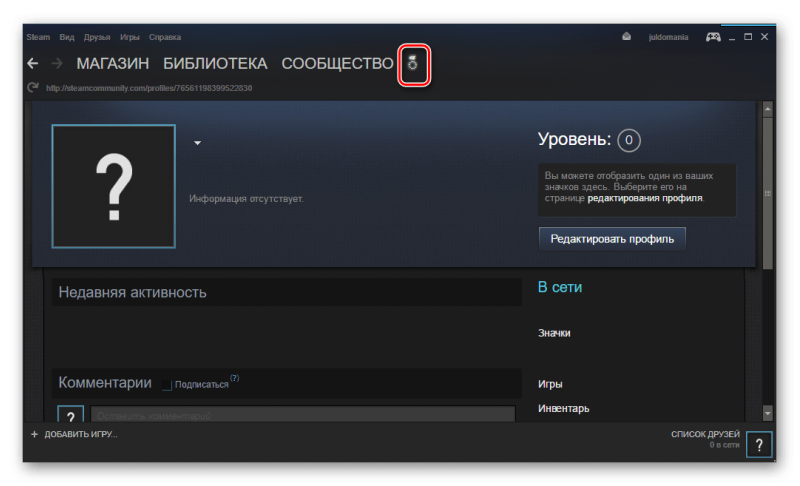Maximize the Steam window

[747, 37]
